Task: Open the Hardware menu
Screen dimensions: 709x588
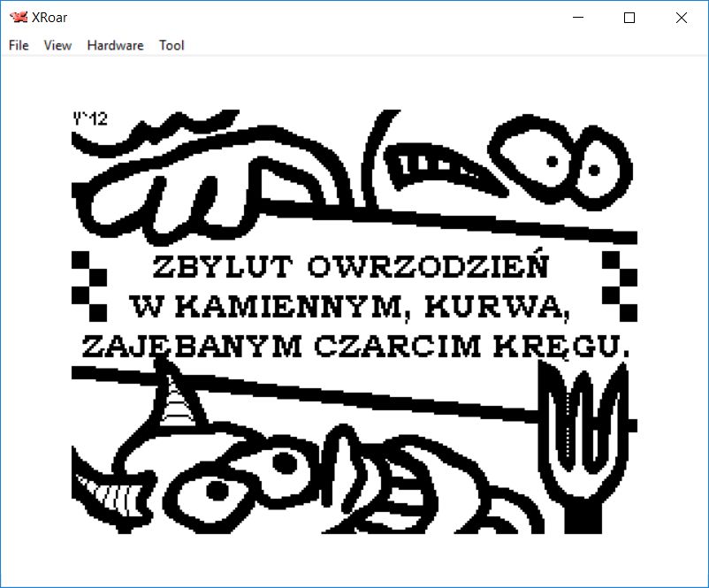Action: [x=115, y=45]
